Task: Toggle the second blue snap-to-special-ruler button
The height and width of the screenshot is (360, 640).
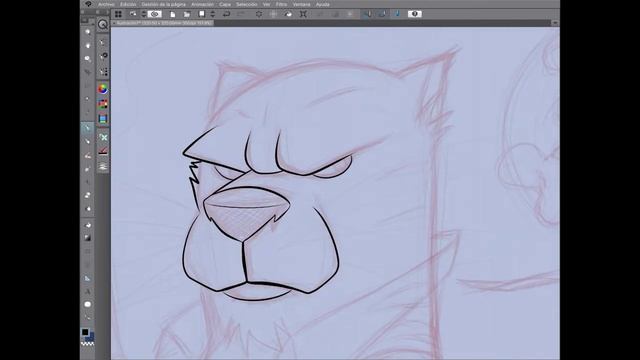Action: tap(382, 14)
